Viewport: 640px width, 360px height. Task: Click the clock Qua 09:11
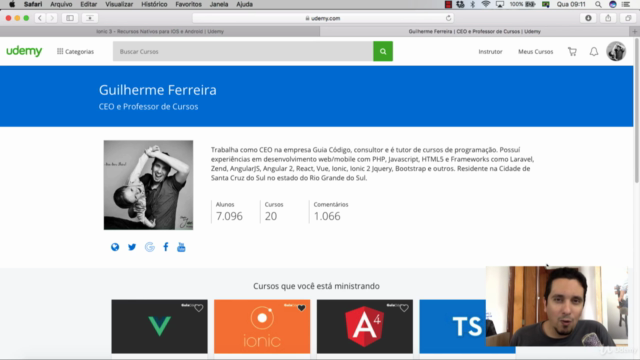point(571,4)
